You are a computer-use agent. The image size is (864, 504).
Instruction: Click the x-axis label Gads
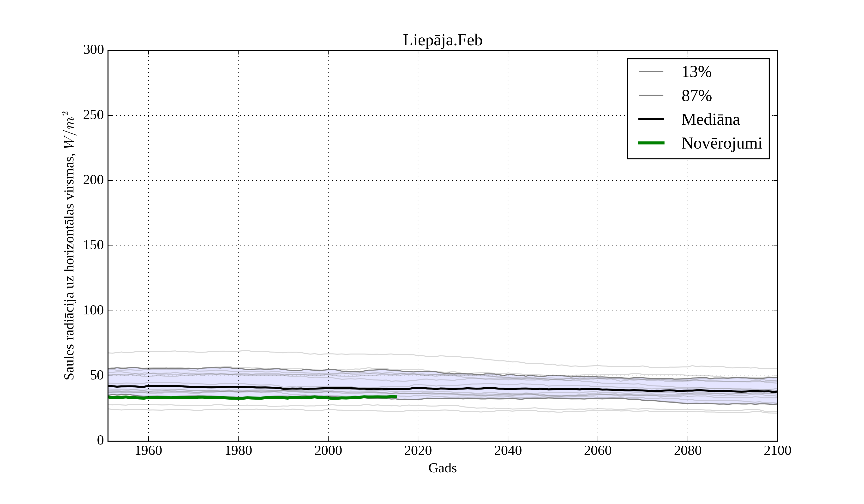click(x=442, y=468)
